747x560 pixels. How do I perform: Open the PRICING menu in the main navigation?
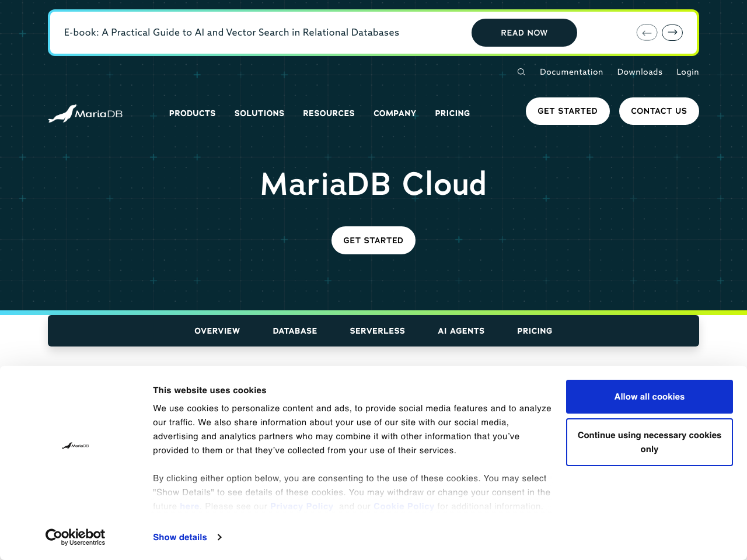click(x=452, y=113)
